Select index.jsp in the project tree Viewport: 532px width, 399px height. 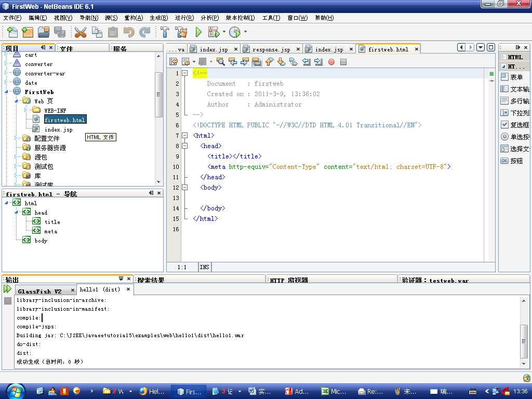tap(58, 129)
